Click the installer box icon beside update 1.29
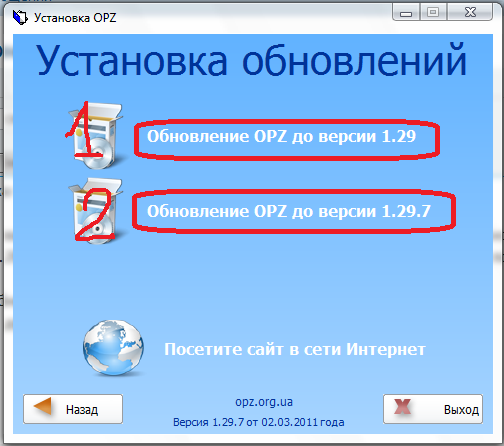The height and width of the screenshot is (446, 504). (96, 136)
